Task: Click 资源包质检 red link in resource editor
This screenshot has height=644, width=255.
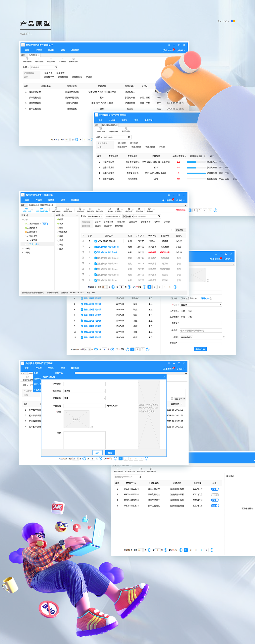Action: click(180, 210)
